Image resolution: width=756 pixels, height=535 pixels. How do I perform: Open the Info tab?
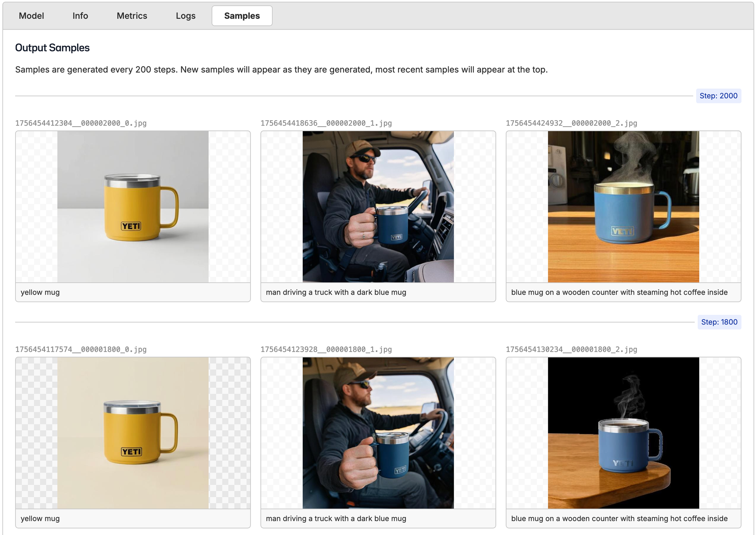coord(80,16)
